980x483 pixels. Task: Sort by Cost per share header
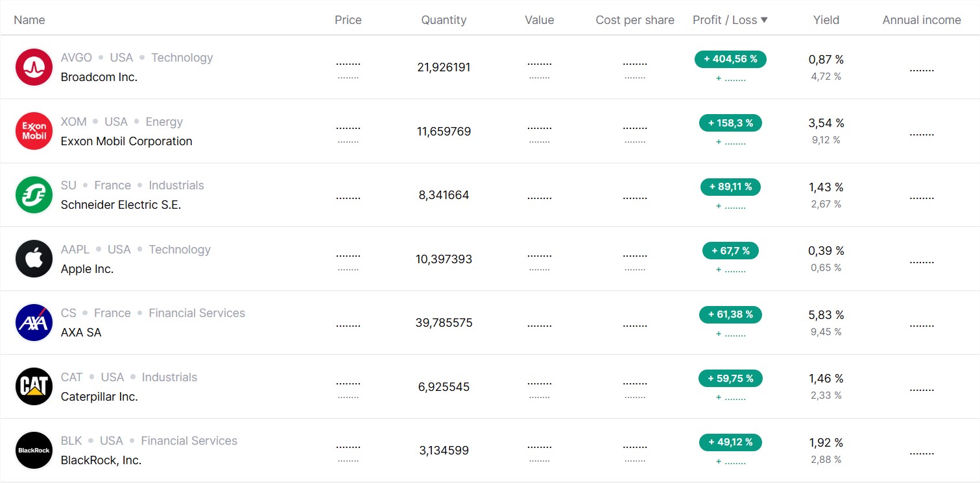tap(635, 20)
